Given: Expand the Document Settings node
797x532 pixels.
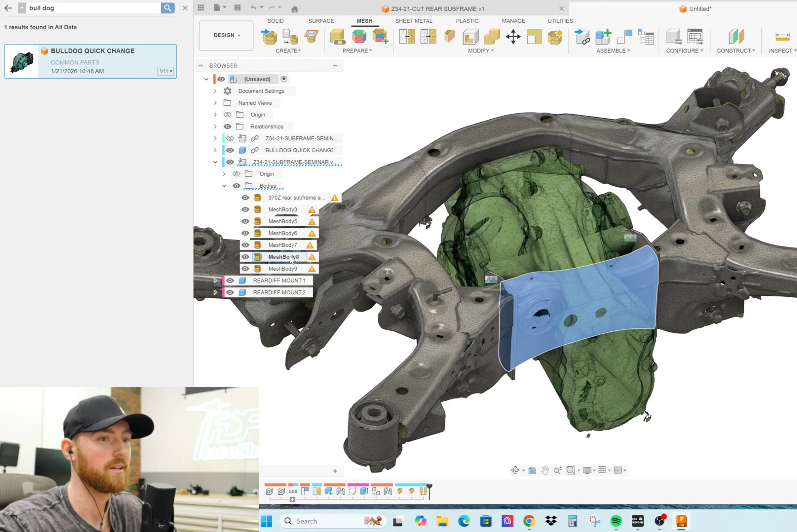Looking at the screenshot, I should pyautogui.click(x=215, y=91).
